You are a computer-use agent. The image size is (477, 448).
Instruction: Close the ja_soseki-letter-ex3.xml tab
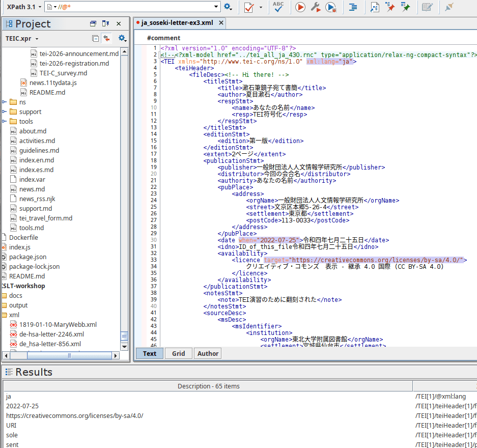point(221,23)
